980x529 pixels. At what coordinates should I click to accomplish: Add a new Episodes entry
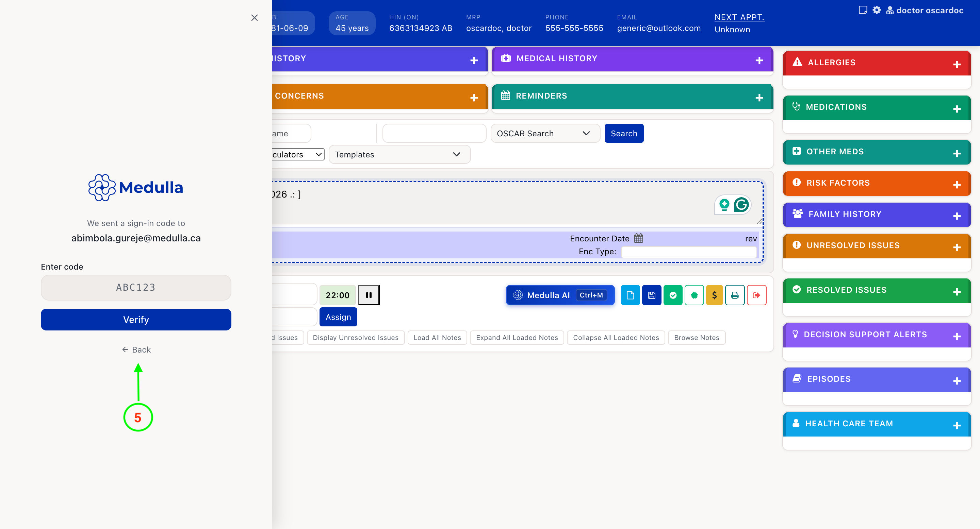[x=957, y=381]
